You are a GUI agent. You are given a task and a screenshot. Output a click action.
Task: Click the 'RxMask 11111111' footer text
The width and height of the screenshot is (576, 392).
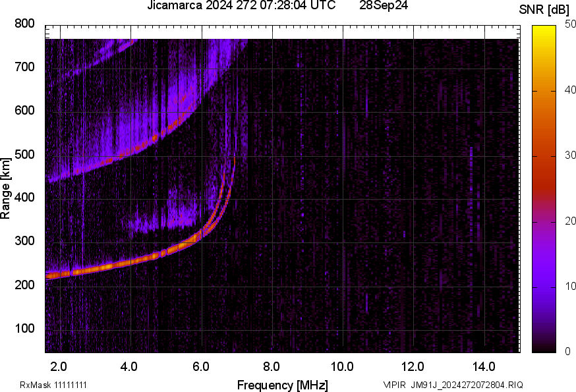(x=53, y=385)
